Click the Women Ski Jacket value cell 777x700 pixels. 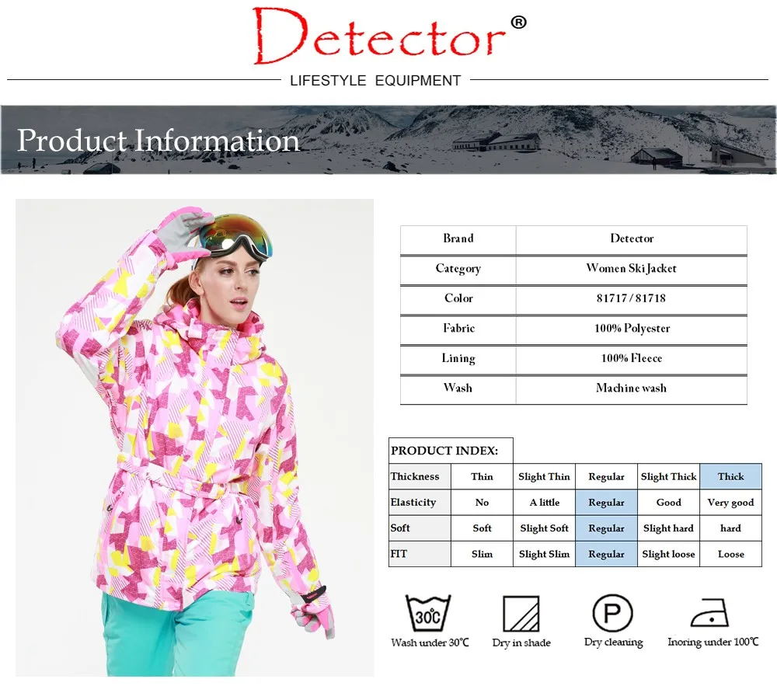(x=631, y=269)
